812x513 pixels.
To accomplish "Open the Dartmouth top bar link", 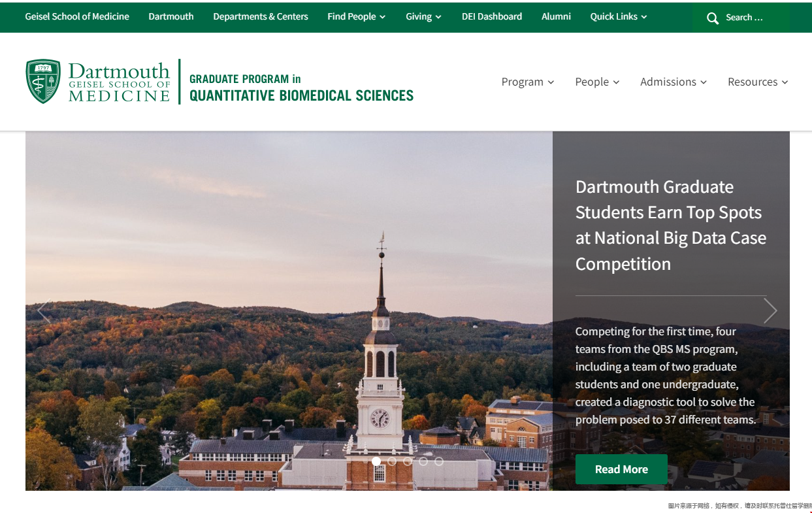I will point(171,16).
